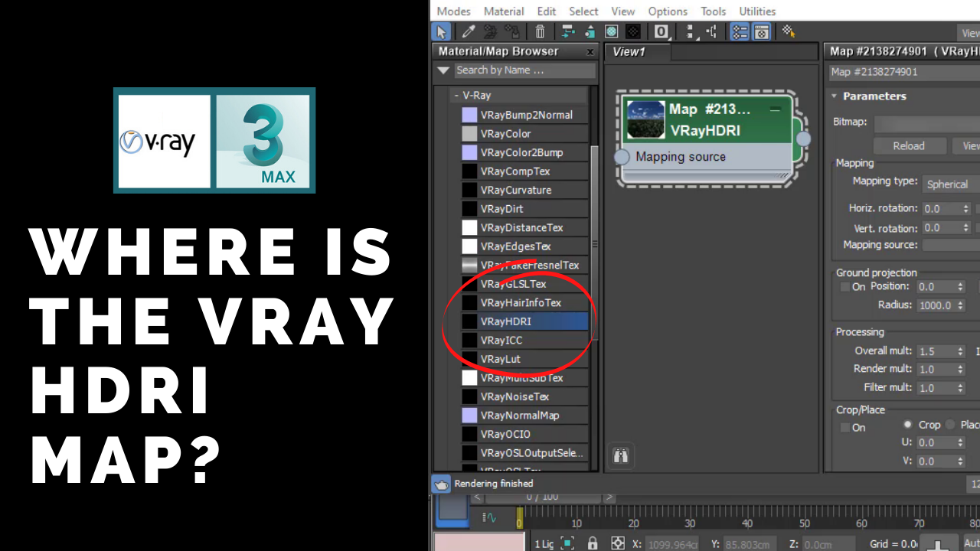Click the Move Children toolbar icon
Viewport: 980px width, 551px height.
click(568, 31)
